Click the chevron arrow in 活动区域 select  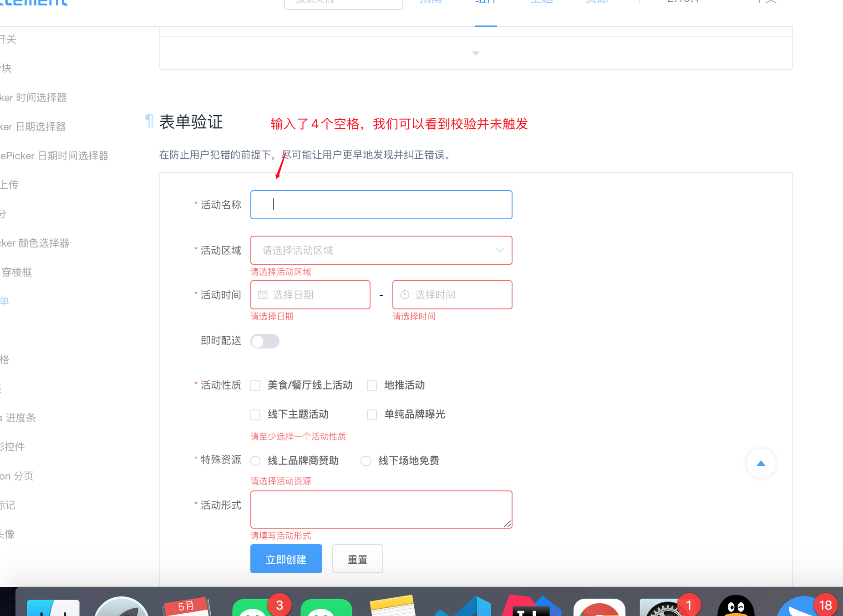pyautogui.click(x=499, y=250)
